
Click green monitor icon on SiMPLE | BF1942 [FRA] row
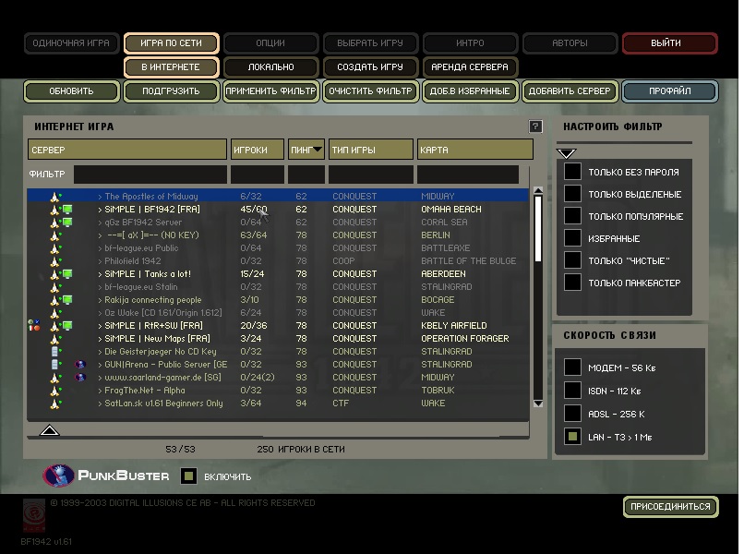coord(67,210)
